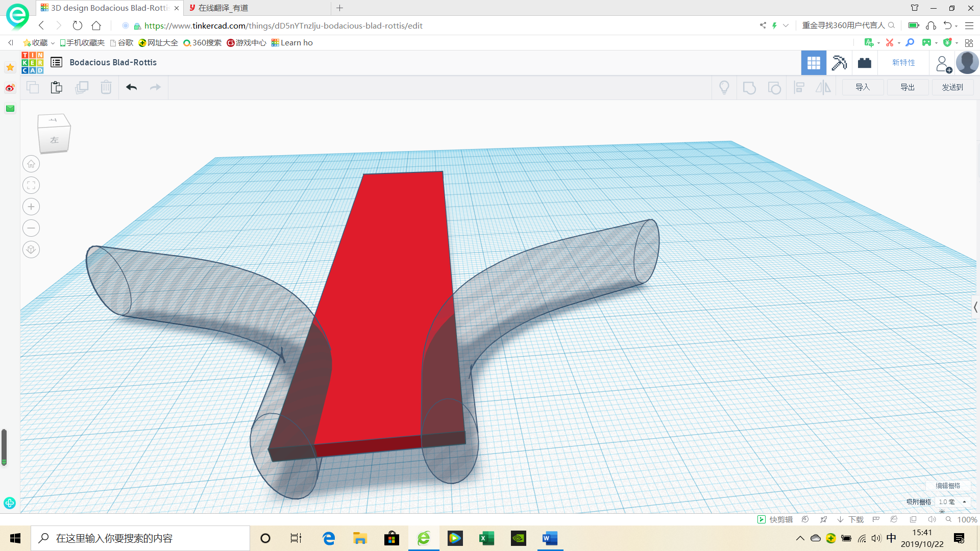Viewport: 980px width, 551px height.
Task: Open the designs list icon
Action: click(x=56, y=62)
